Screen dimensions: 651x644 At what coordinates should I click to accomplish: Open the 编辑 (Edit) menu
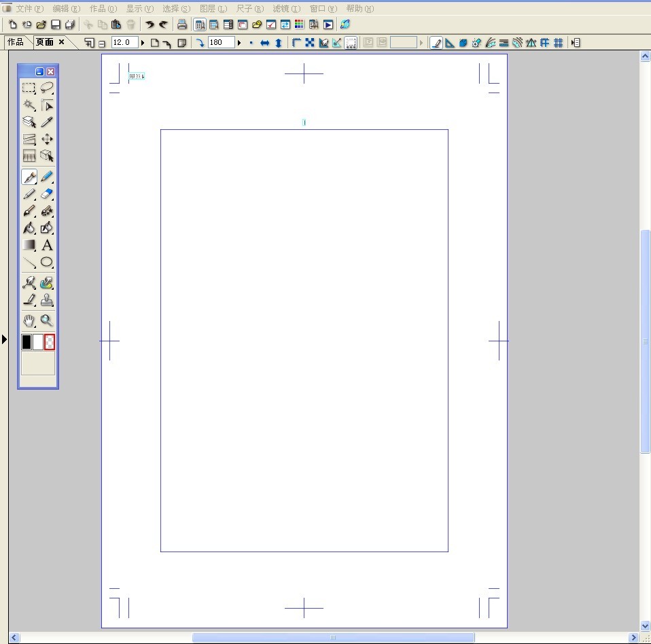pyautogui.click(x=67, y=9)
